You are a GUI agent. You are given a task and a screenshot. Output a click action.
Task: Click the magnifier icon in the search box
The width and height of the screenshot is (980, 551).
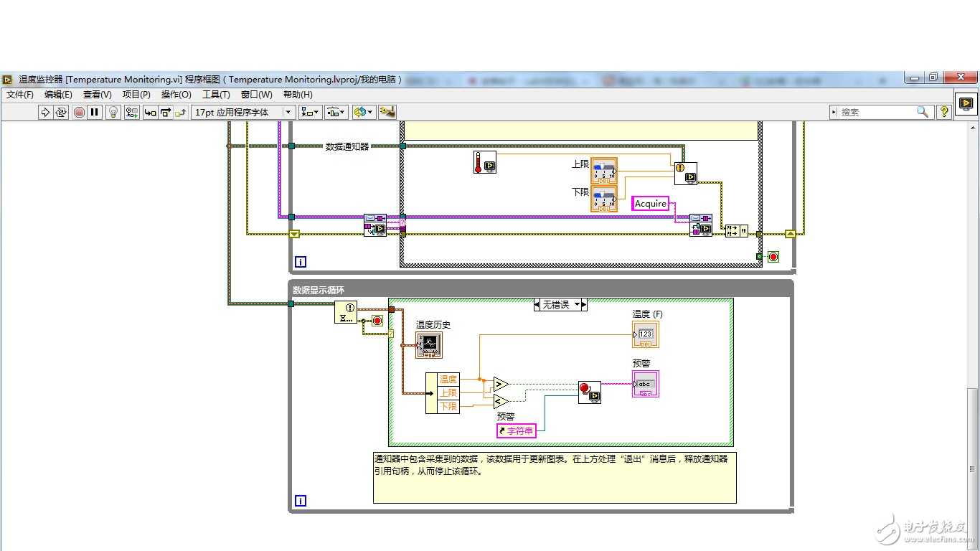click(923, 112)
